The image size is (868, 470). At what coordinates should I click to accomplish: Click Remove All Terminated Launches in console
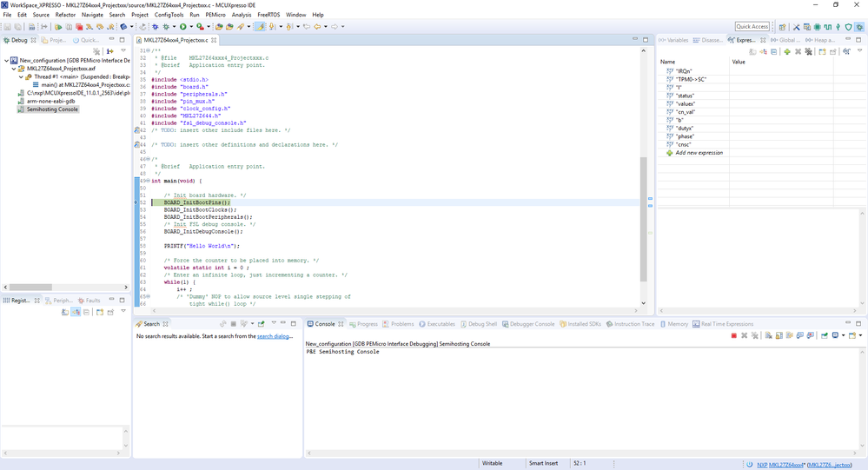coord(754,335)
